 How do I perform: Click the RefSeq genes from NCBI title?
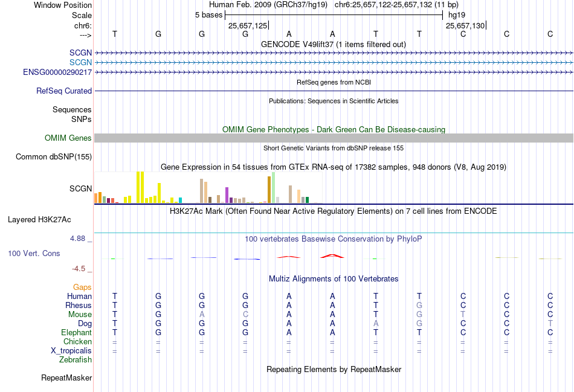pyautogui.click(x=334, y=82)
